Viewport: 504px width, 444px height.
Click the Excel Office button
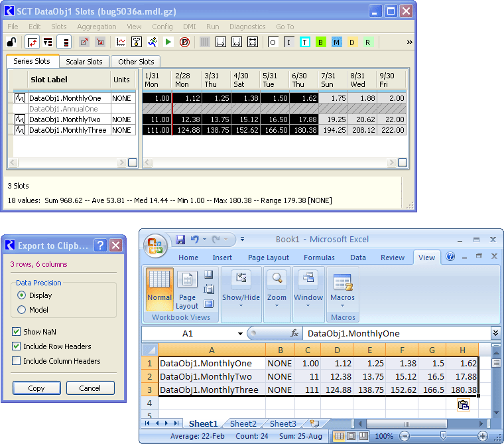point(155,246)
